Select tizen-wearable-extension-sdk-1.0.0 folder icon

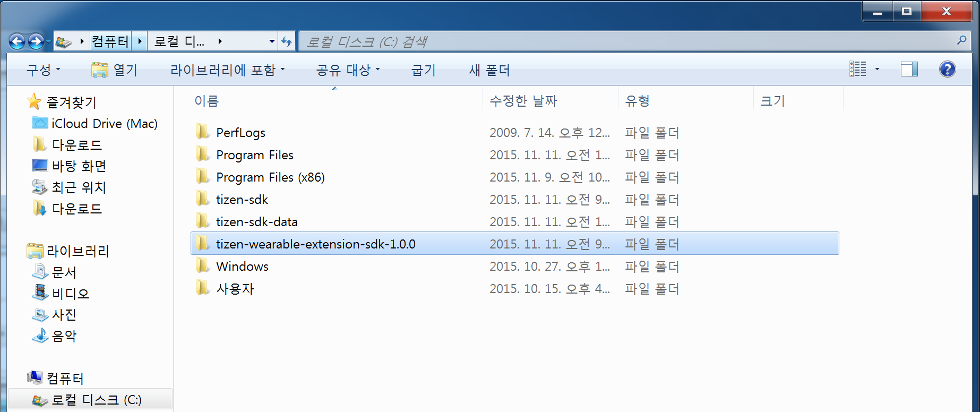pos(202,243)
